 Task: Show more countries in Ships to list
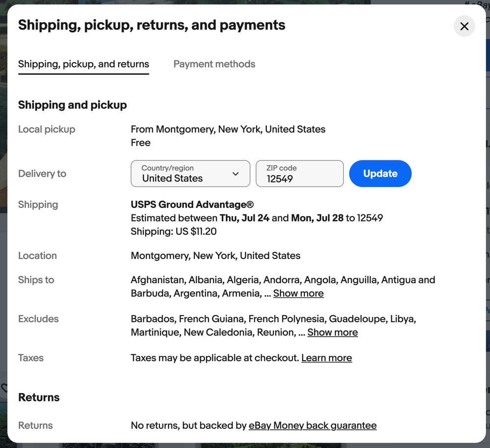(x=298, y=293)
